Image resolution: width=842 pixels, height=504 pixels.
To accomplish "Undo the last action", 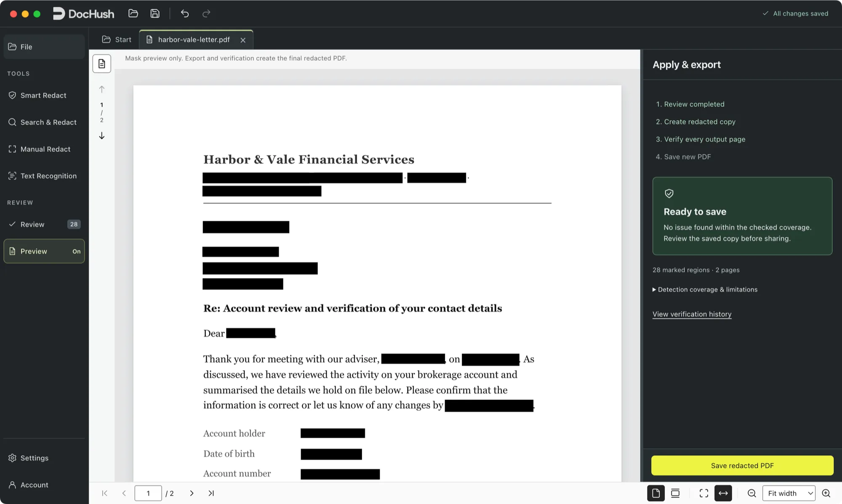I will 184,13.
